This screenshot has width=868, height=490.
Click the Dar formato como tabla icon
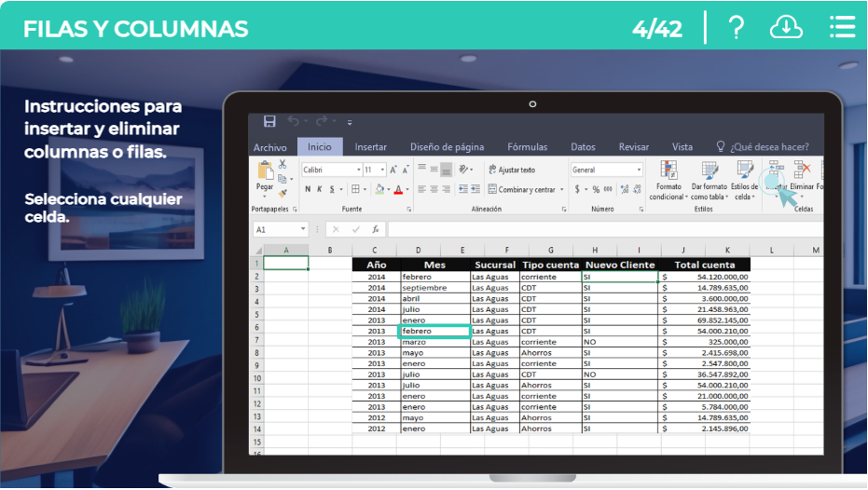tap(709, 170)
